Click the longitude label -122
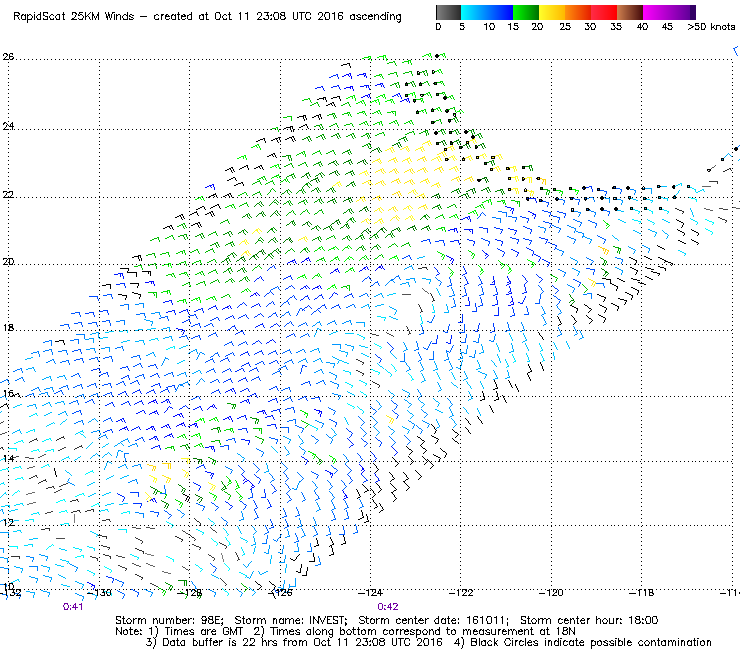Screen dimensions: 740x650 (x=461, y=593)
